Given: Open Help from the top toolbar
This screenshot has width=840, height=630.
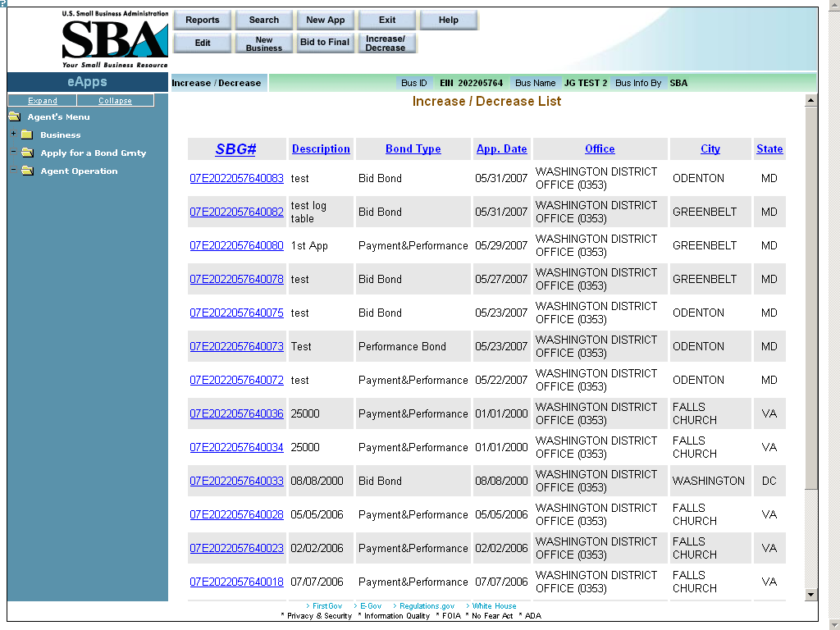Looking at the screenshot, I should coord(449,20).
